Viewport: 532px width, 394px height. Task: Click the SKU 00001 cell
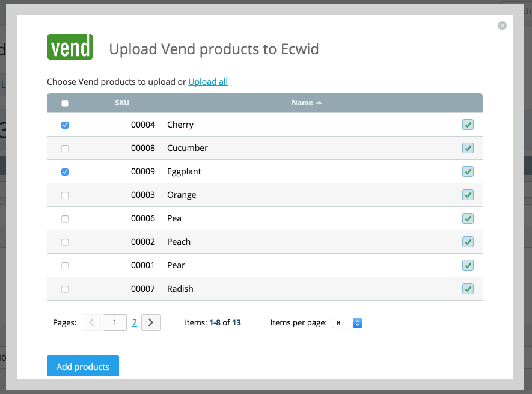(x=143, y=265)
